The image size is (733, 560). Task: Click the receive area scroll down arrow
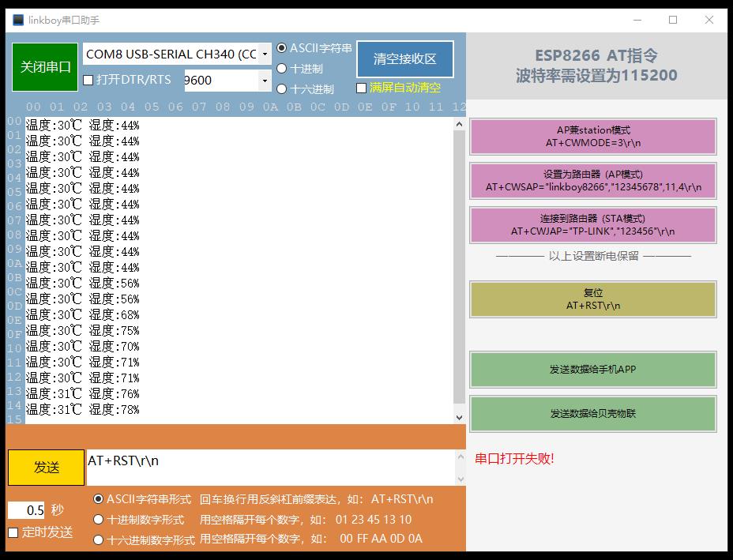click(x=459, y=417)
